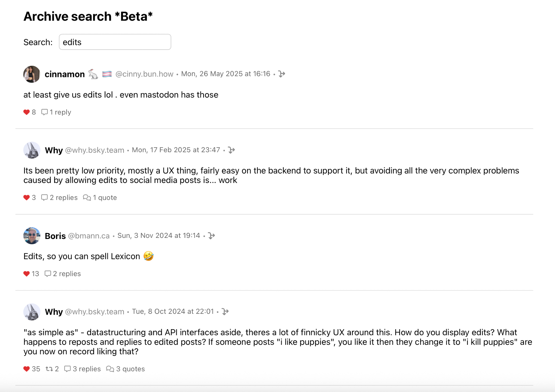Viewport: 555px width, 392px height.
Task: Open thread icon on 8 Oct 2024 post
Action: tap(225, 312)
